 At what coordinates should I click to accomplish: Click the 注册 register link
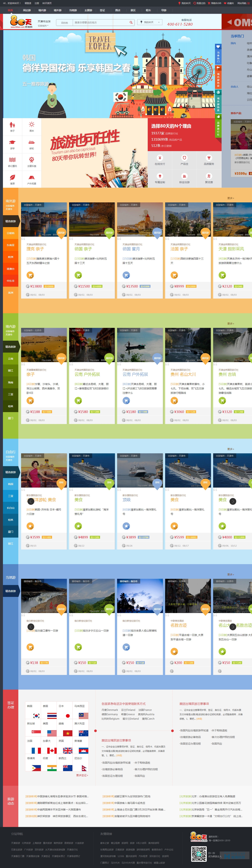[37, 3]
